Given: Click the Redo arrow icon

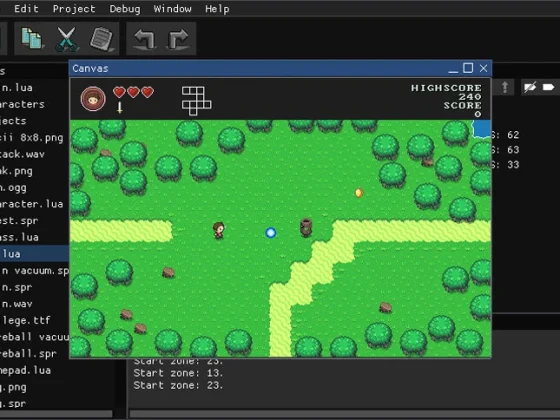Looking at the screenshot, I should 178,39.
